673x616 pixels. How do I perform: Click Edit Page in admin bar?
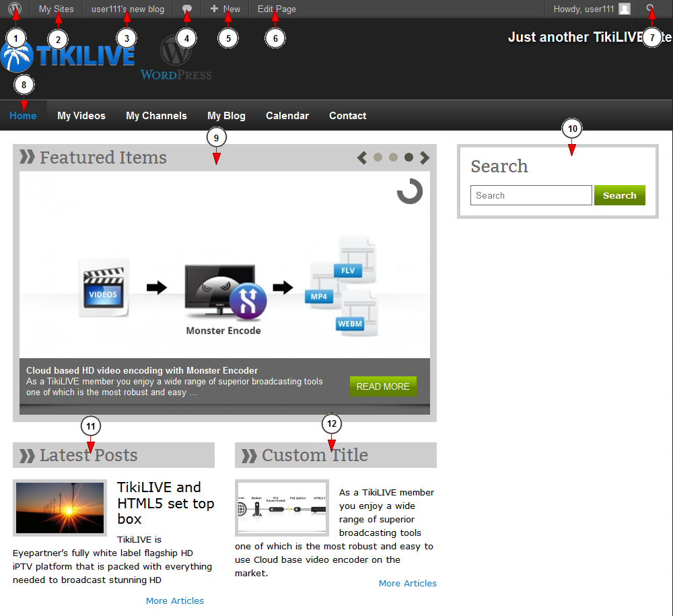coord(277,9)
